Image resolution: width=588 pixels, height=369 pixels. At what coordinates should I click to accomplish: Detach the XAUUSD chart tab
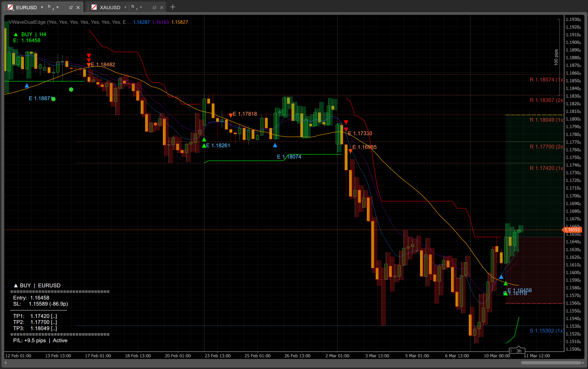(x=154, y=8)
